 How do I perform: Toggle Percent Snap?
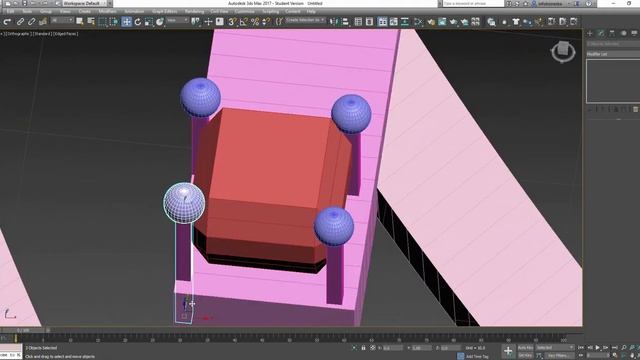tap(255, 22)
